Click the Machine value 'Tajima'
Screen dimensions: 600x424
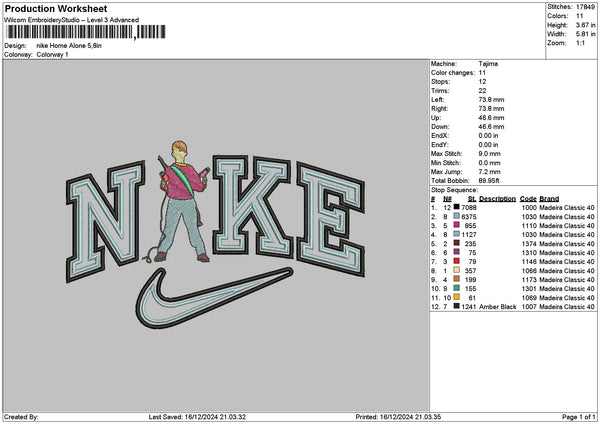488,64
